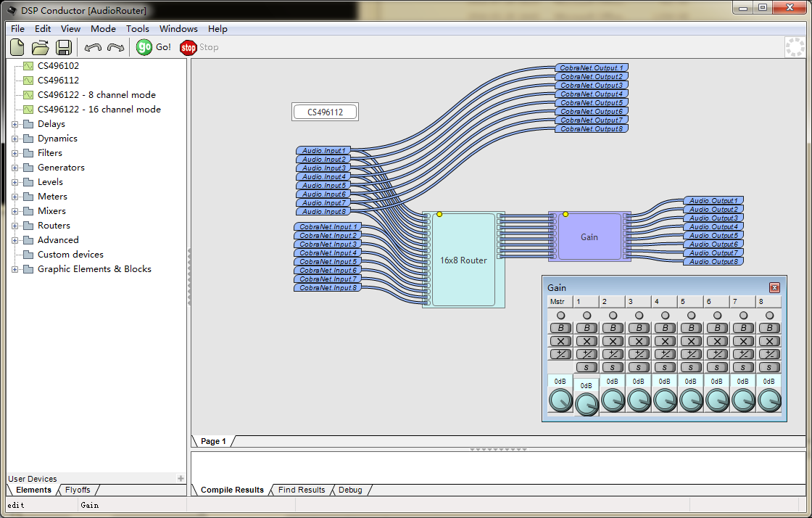Switch to the Find Results tab
812x518 pixels.
pos(302,490)
